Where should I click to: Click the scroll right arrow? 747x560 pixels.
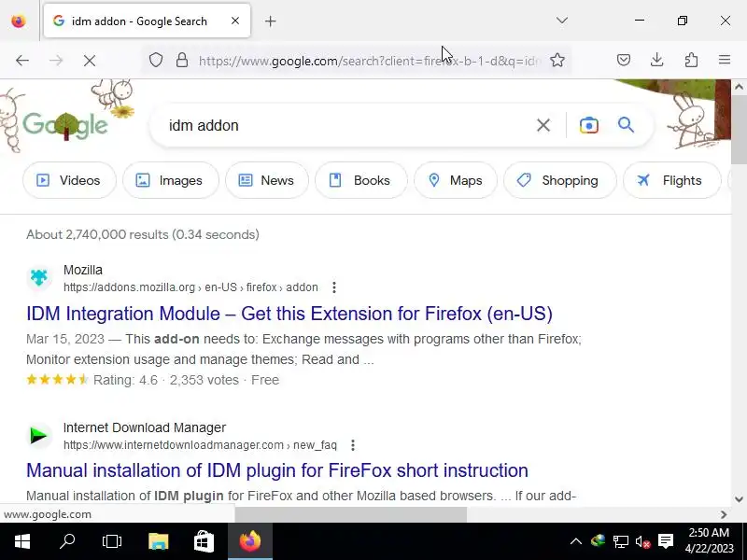pyautogui.click(x=724, y=514)
